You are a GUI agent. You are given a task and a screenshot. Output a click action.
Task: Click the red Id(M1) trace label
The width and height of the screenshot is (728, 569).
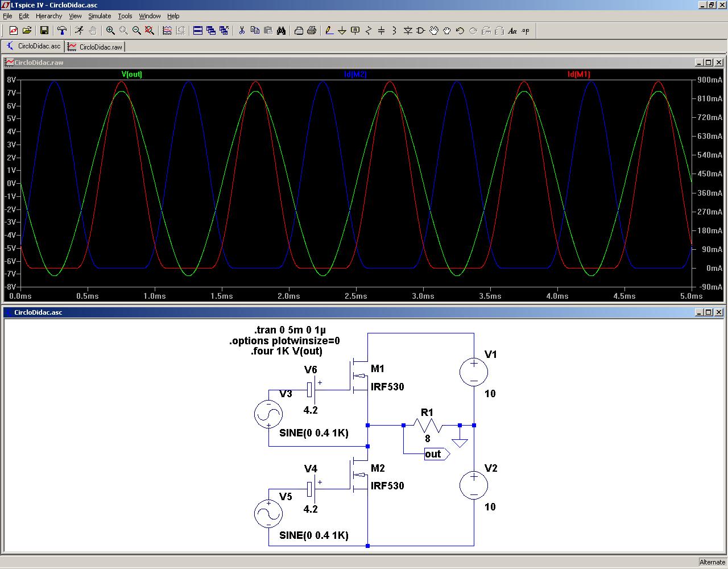[579, 75]
